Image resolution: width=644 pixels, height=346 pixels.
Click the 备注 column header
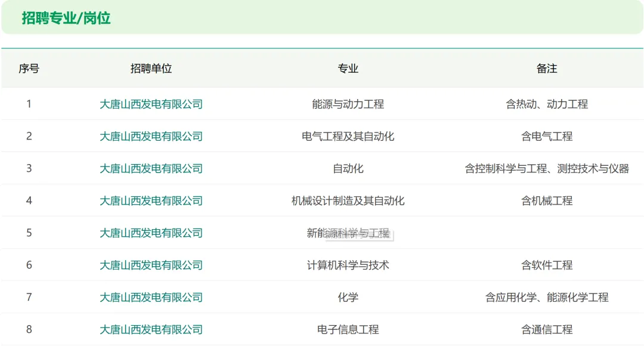(x=547, y=68)
